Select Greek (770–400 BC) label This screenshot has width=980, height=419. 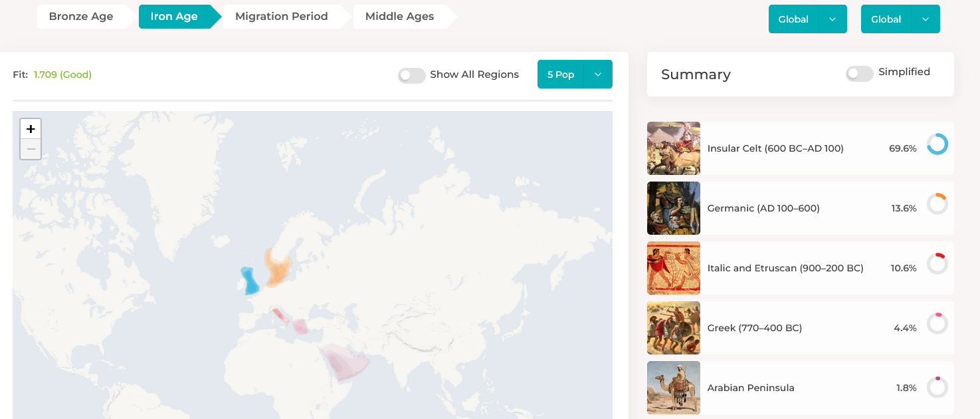(x=755, y=328)
